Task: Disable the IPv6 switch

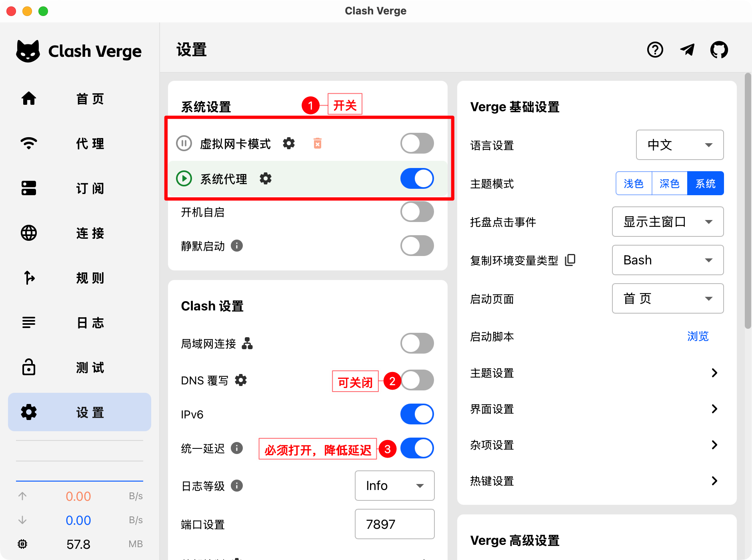Action: click(x=417, y=414)
